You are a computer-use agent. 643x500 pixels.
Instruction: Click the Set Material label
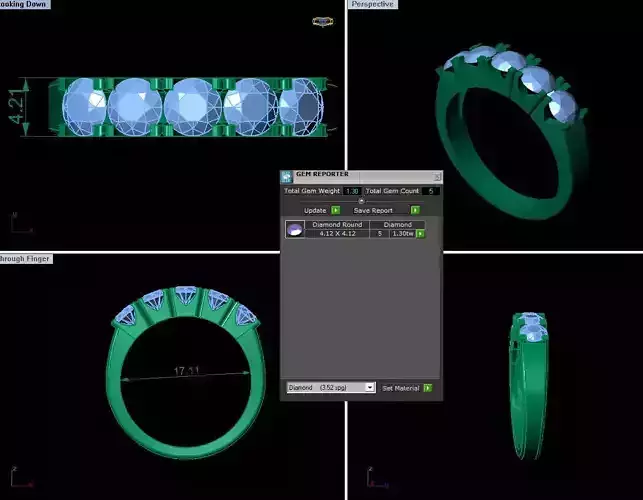(x=401, y=388)
